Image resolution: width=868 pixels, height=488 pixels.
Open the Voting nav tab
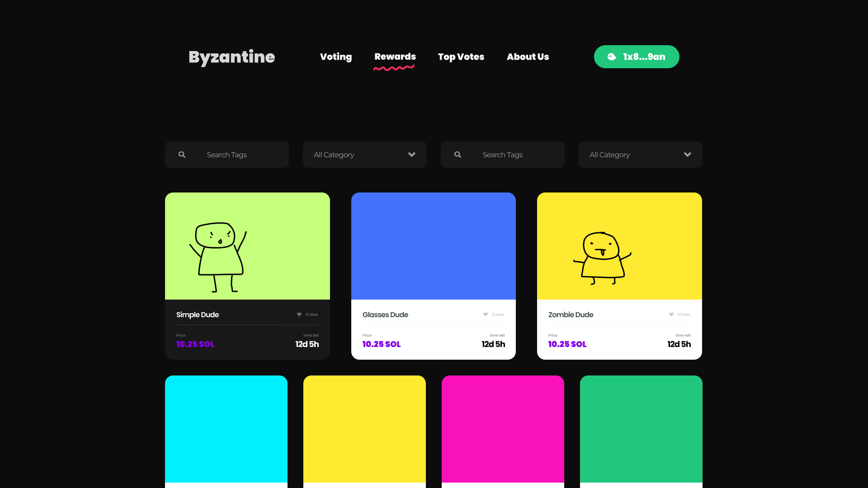pyautogui.click(x=335, y=57)
